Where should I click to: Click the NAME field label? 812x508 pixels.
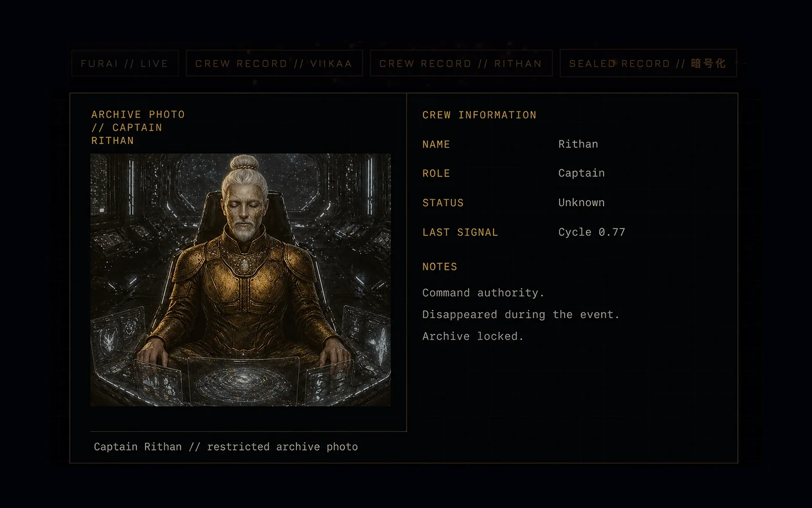(436, 145)
